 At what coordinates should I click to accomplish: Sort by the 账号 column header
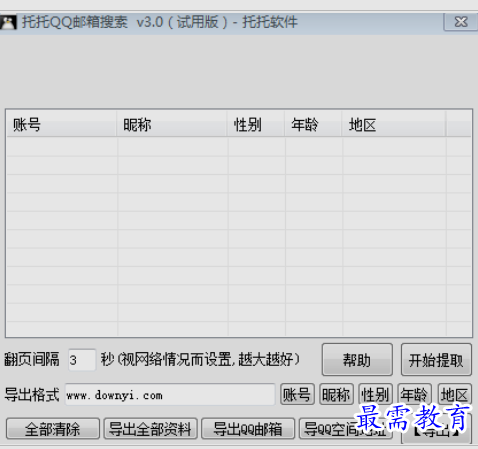click(x=61, y=124)
